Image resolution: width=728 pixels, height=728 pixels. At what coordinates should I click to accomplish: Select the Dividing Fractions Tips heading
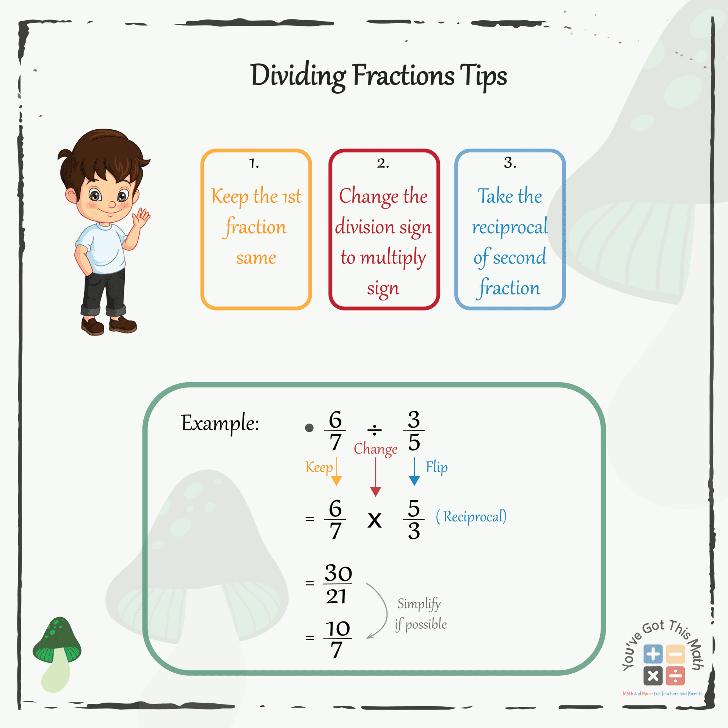[x=364, y=69]
